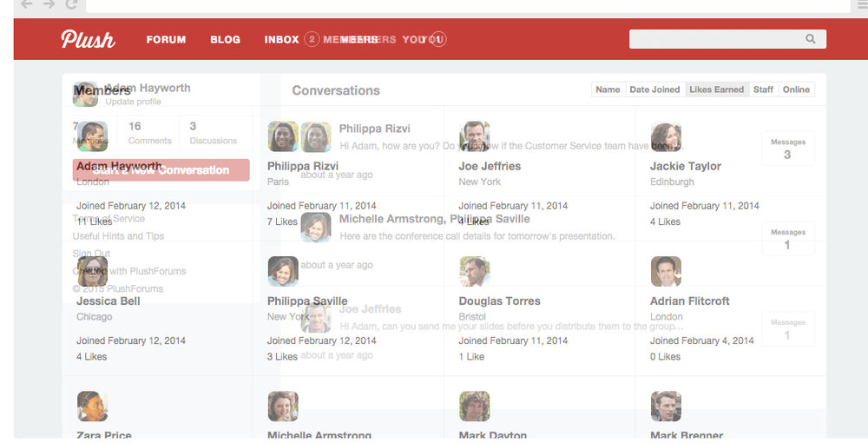Open the MEMBERS navigation item
Screen dimensions: 868x443
[x=359, y=39]
